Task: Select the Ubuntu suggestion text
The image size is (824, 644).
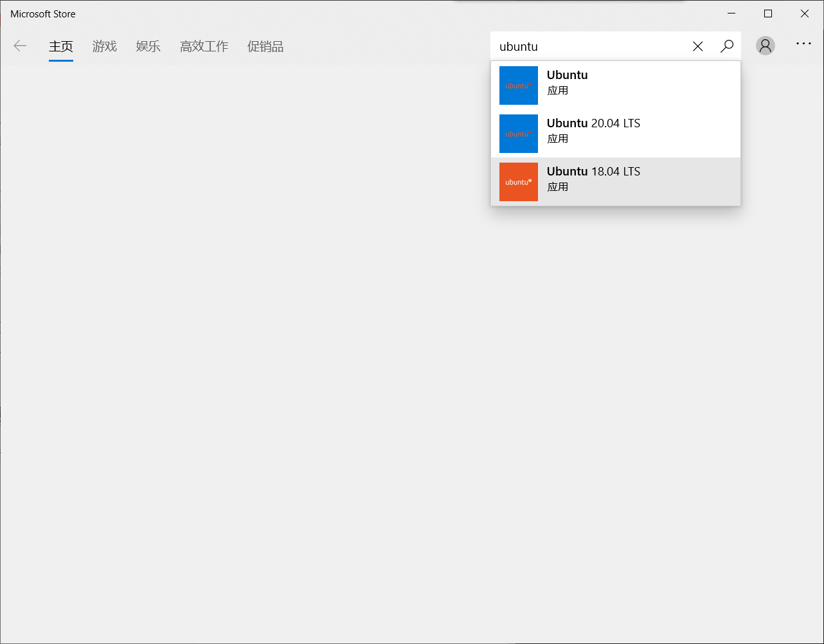Action: coord(567,75)
